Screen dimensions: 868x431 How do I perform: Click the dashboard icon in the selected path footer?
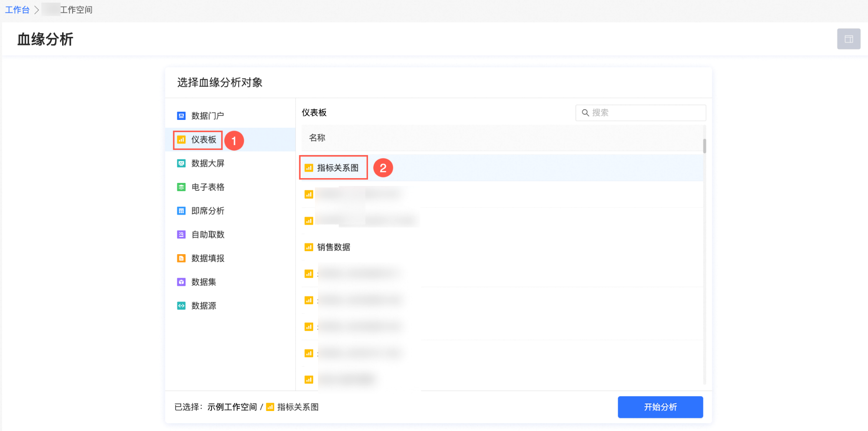coord(270,407)
